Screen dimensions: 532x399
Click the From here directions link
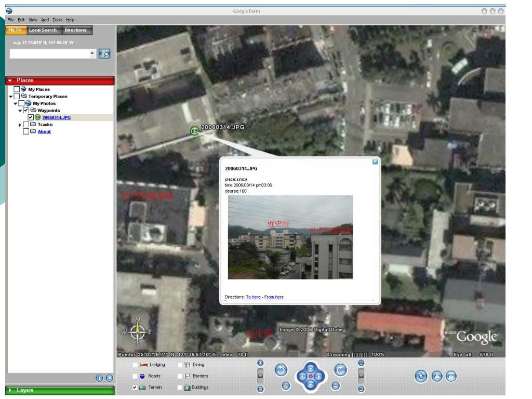pos(274,297)
